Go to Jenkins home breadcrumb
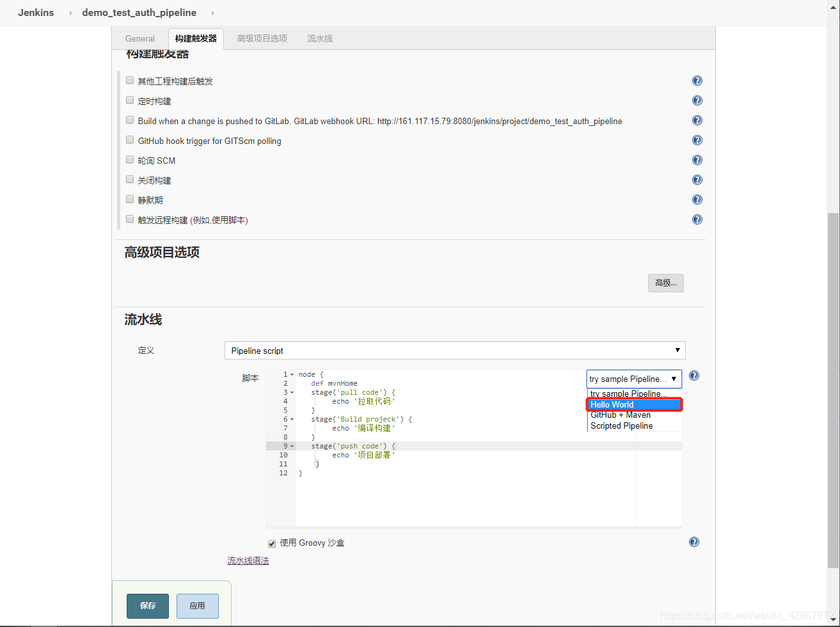840x627 pixels. pos(36,13)
